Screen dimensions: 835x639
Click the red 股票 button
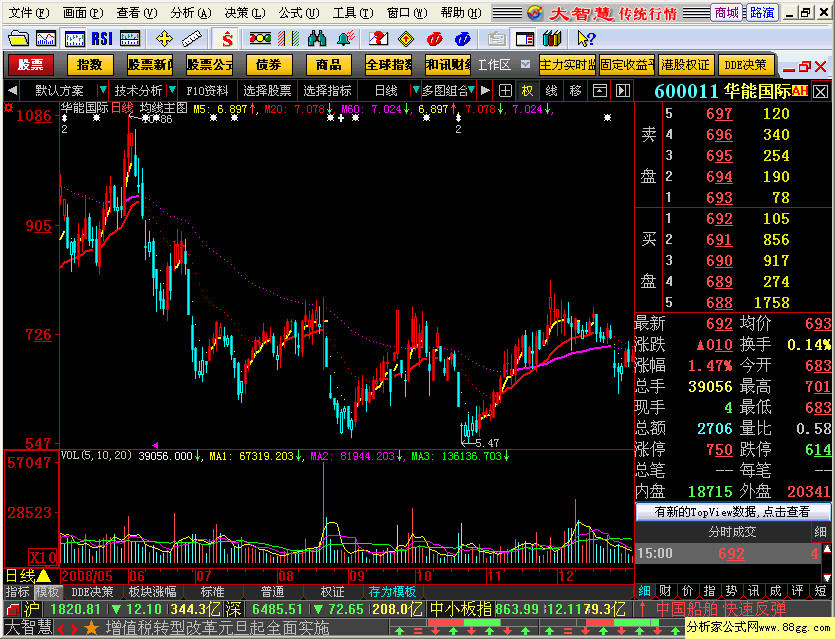[x=30, y=65]
